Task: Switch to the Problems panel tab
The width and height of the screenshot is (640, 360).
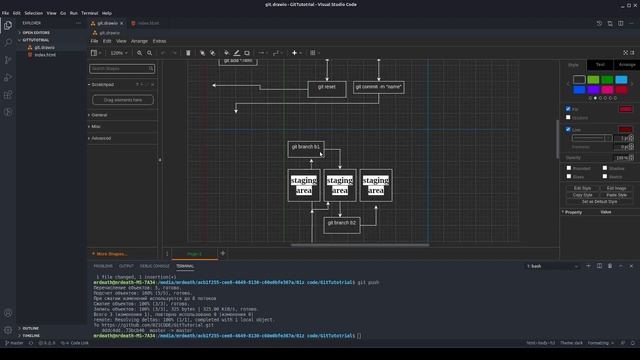Action: (103, 266)
